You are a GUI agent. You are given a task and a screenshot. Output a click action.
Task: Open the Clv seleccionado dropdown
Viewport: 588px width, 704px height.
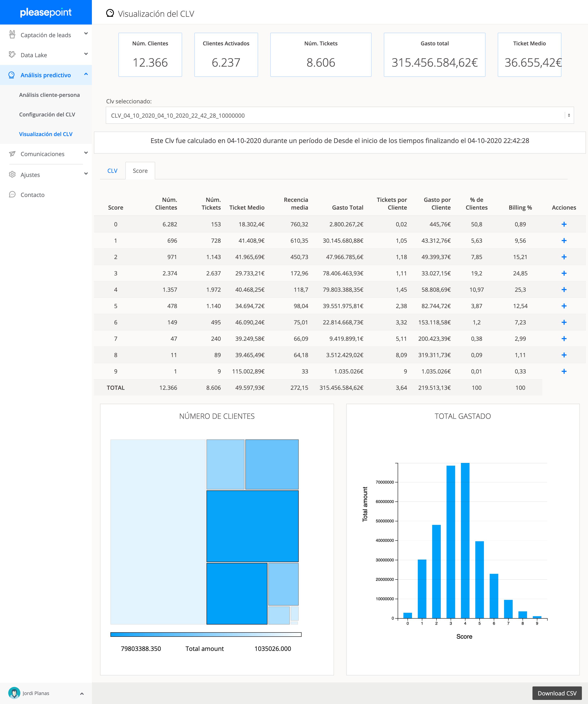pos(339,115)
